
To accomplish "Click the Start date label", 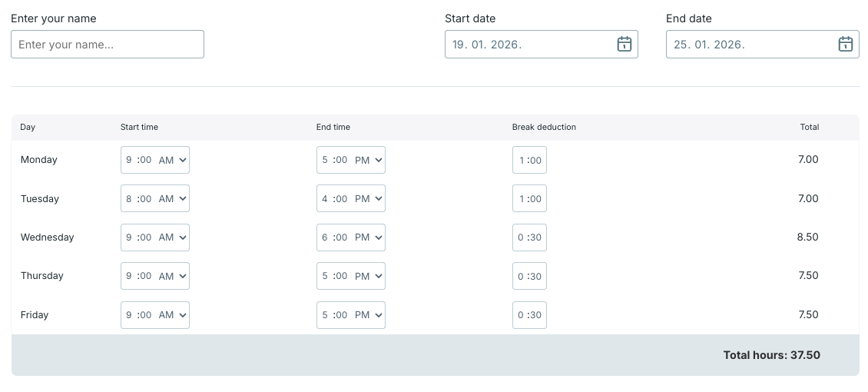I will coord(470,18).
